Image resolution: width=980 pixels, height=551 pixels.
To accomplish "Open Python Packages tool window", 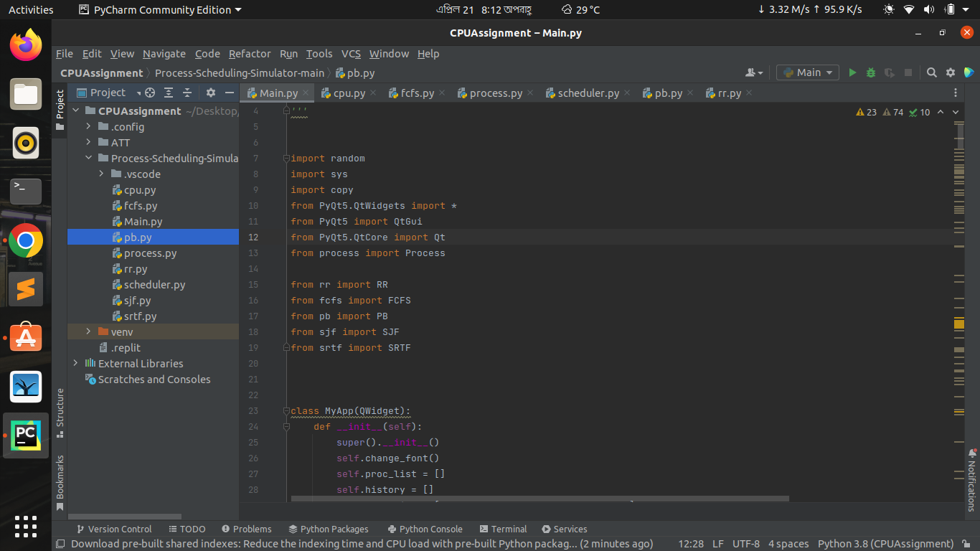I will pyautogui.click(x=329, y=529).
